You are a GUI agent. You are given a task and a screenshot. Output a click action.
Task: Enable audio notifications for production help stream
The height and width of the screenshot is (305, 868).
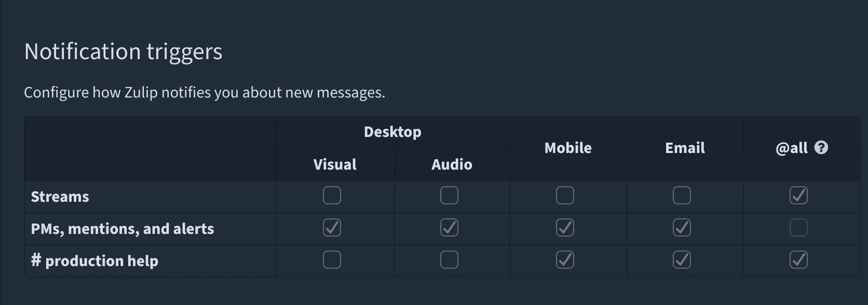click(x=449, y=260)
